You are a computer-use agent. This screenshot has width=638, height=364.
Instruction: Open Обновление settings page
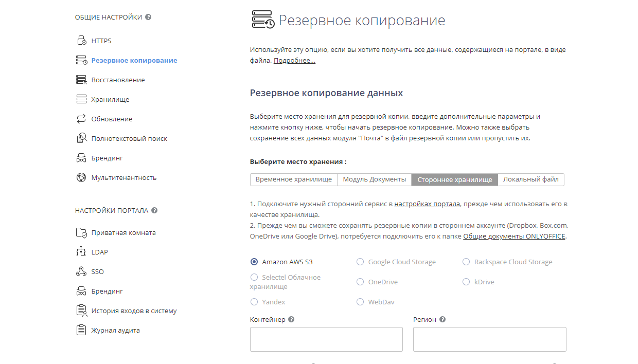point(112,119)
